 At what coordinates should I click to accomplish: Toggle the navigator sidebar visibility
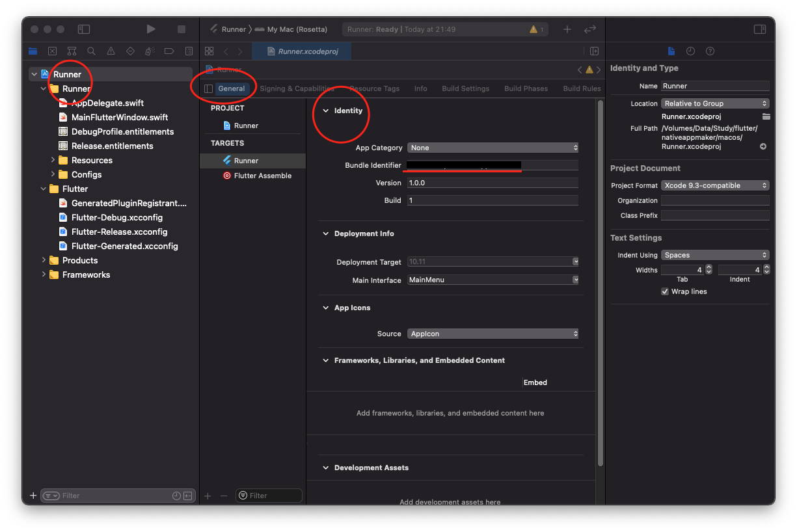(83, 29)
